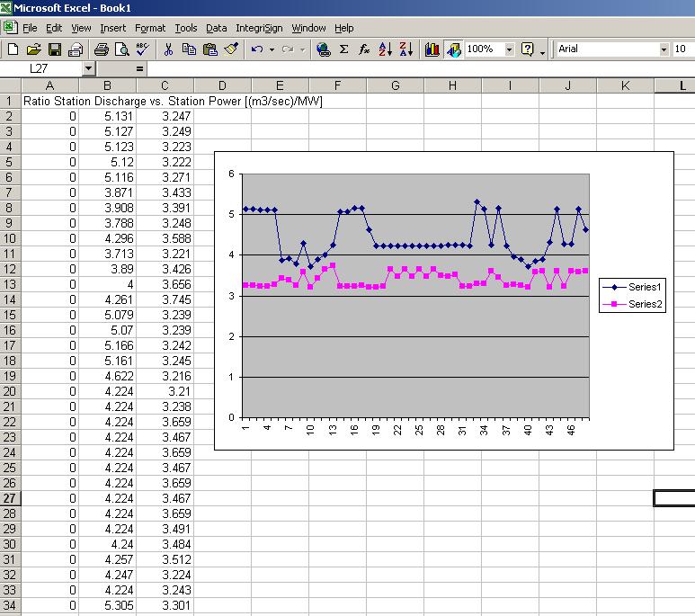Image resolution: width=695 pixels, height=616 pixels.
Task: Open the Arial font dropdown
Action: pyautogui.click(x=664, y=49)
